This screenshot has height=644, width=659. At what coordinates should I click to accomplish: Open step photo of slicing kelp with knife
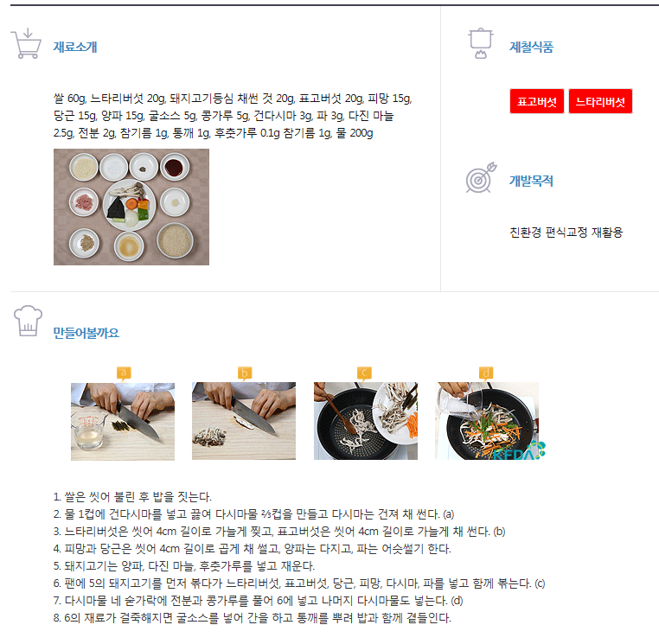tap(123, 421)
